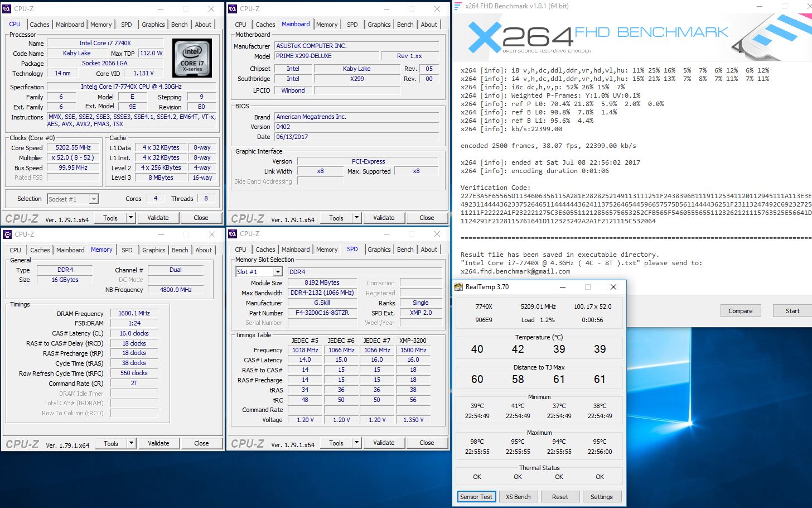Open RealTemp Settings
The width and height of the screenshot is (812, 508).
601,497
